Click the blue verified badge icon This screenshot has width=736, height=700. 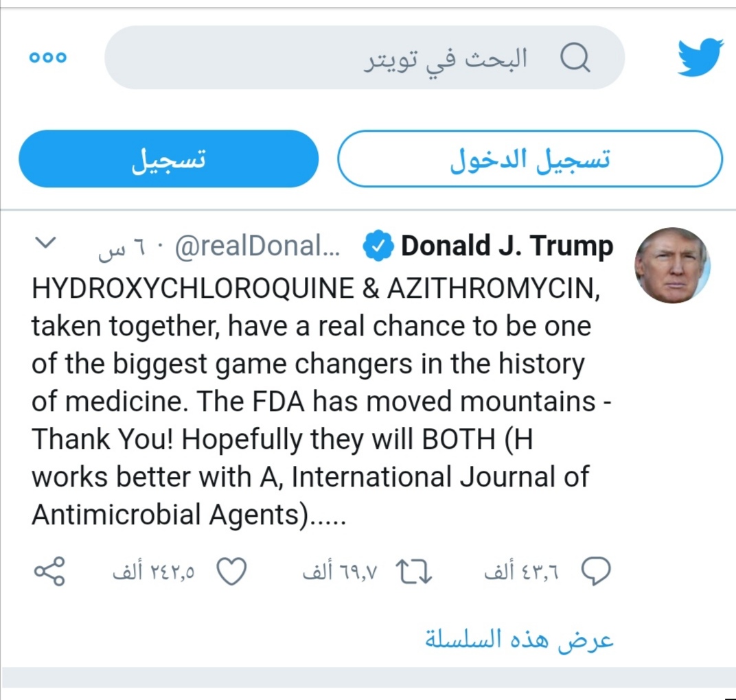378,246
